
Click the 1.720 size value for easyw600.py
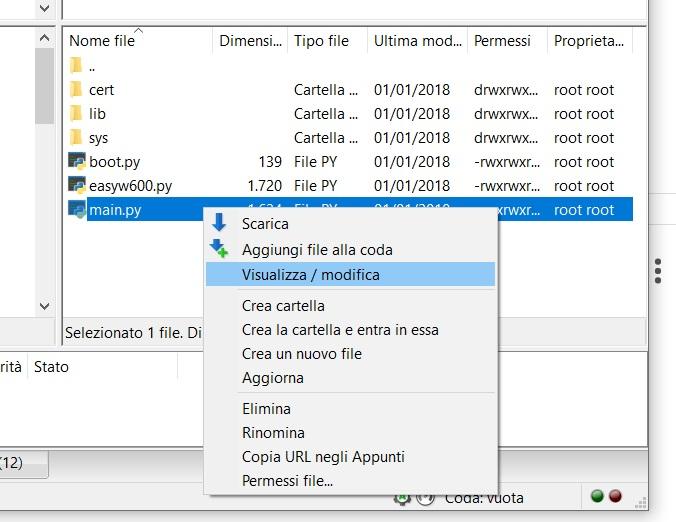tap(265, 186)
